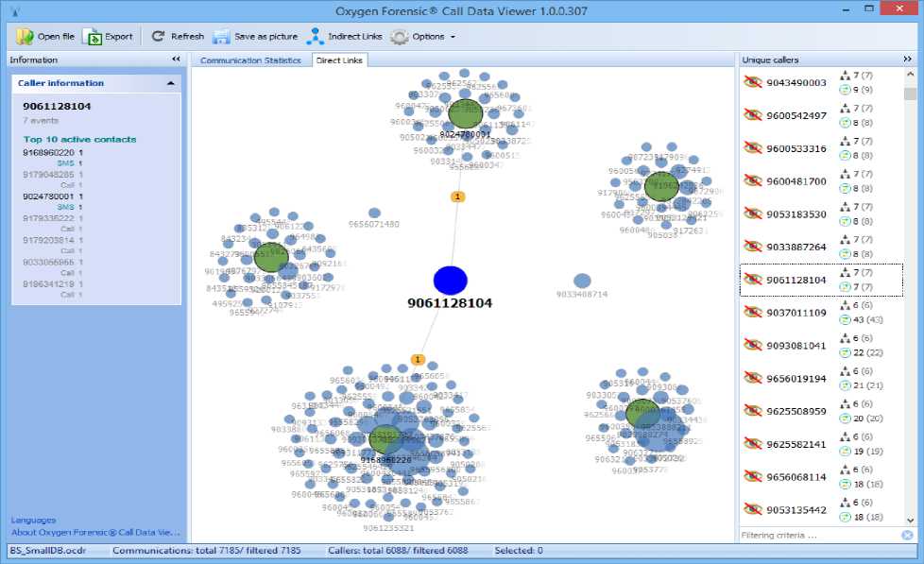The width and height of the screenshot is (924, 564).
Task: Click eye icon next to 9053135442
Action: tap(752, 509)
